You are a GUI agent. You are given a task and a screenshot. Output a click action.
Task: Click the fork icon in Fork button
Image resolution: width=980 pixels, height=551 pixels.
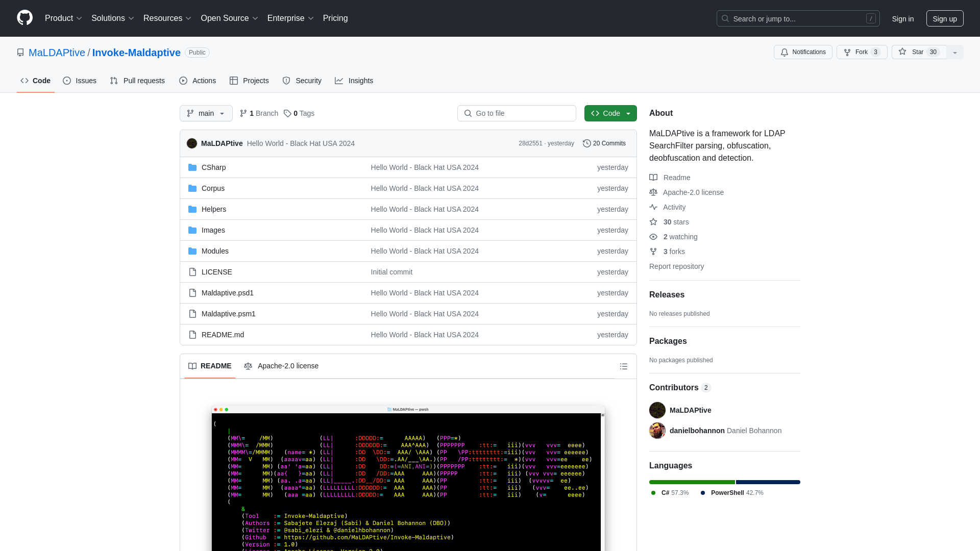tap(847, 52)
